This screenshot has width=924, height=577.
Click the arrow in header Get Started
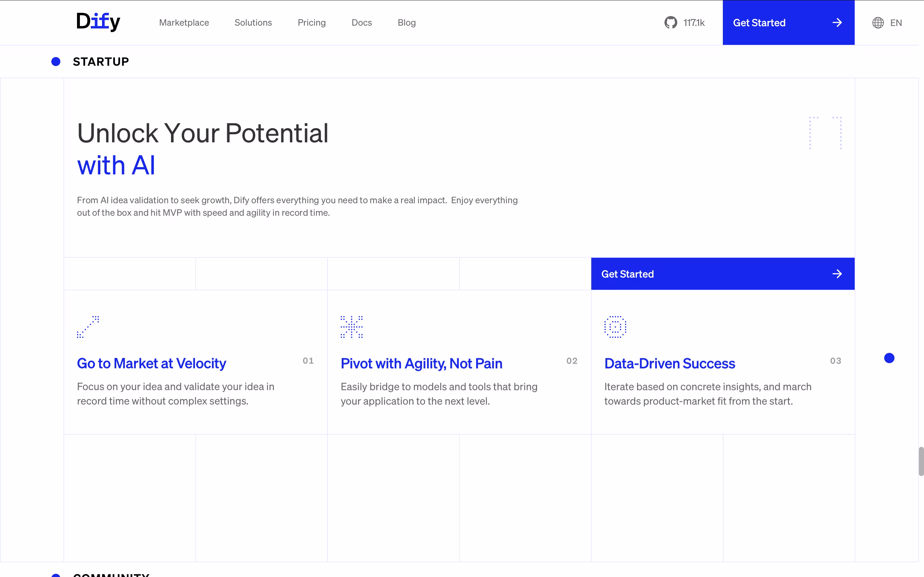point(837,22)
